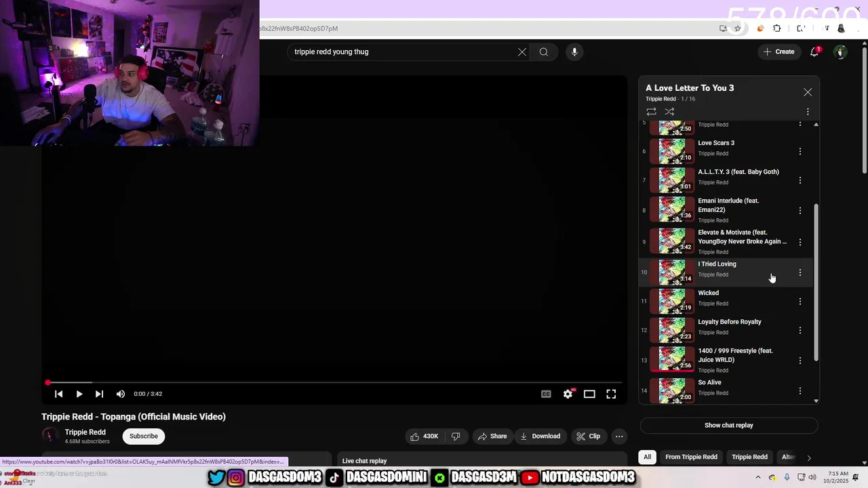This screenshot has height=488, width=868.
Task: Click the install app icon in address bar
Action: [x=724, y=28]
